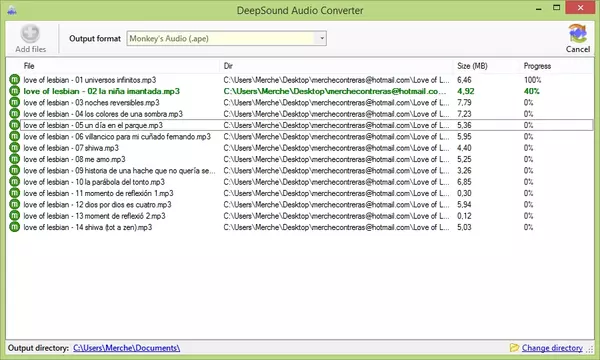Screen dimensions: 600x360
Task: Select file 04 los colores de una sombra.mp3
Action: point(103,114)
